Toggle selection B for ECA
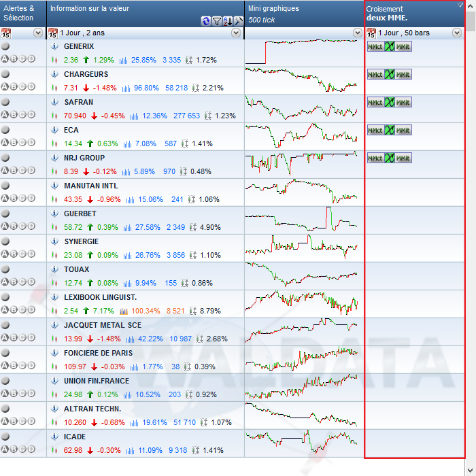This screenshot has height=476, width=476. [x=14, y=143]
